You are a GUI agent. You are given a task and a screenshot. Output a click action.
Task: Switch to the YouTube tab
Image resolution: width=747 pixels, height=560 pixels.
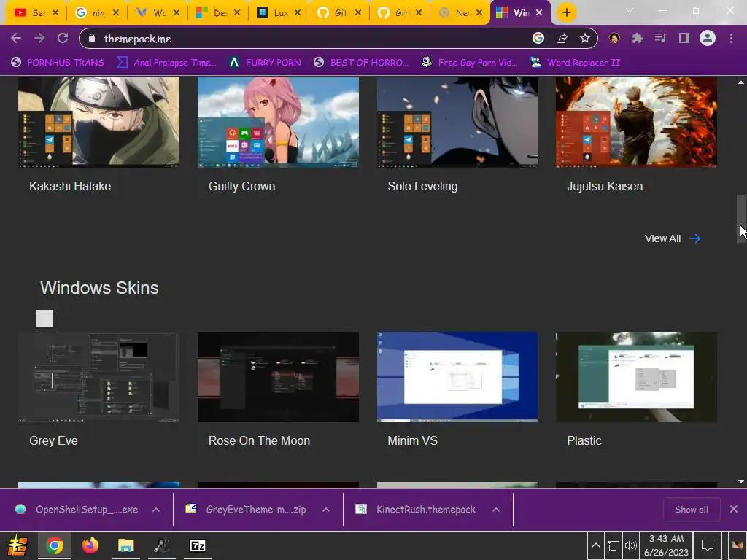pos(36,13)
